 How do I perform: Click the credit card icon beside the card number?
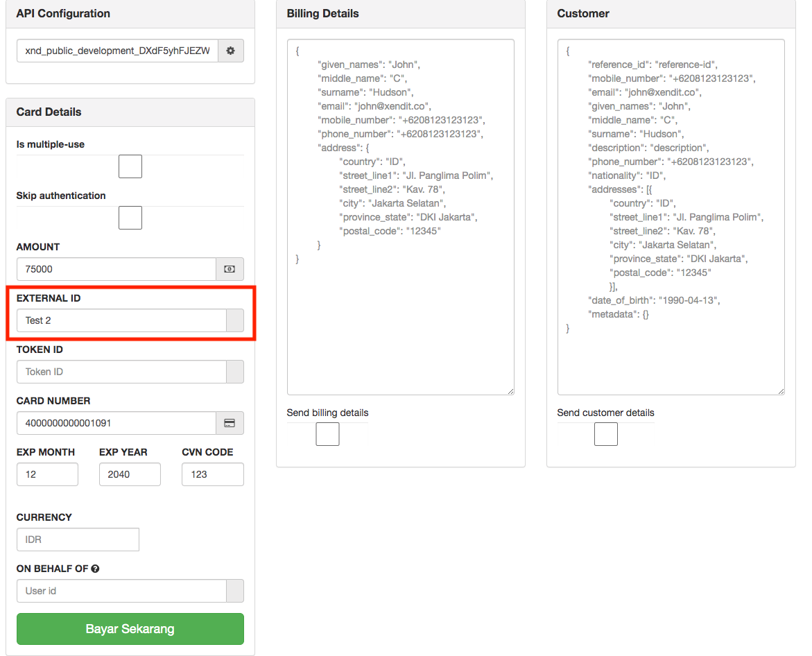tap(230, 423)
